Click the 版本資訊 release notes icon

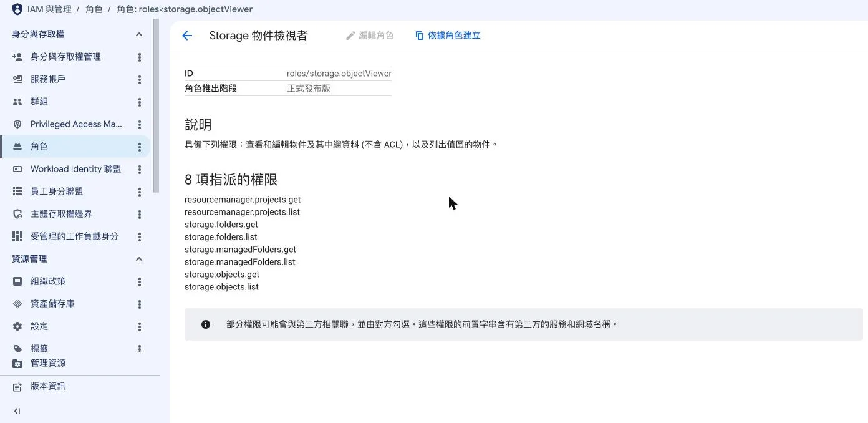17,387
